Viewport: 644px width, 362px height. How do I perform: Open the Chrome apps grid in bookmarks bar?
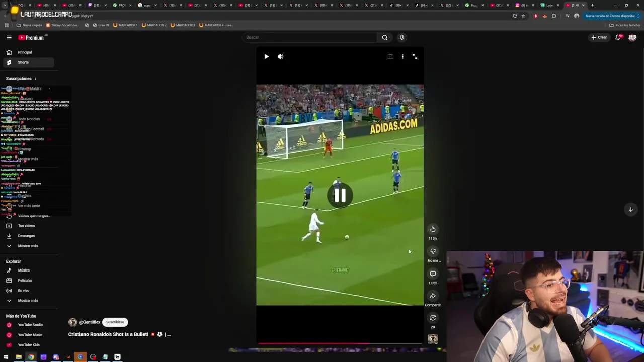[x=7, y=25]
